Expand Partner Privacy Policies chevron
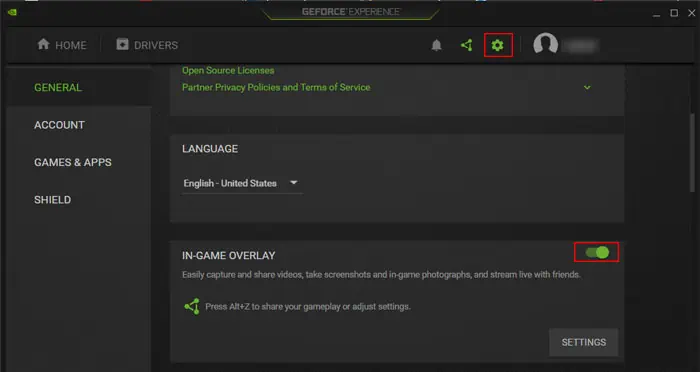 click(588, 88)
